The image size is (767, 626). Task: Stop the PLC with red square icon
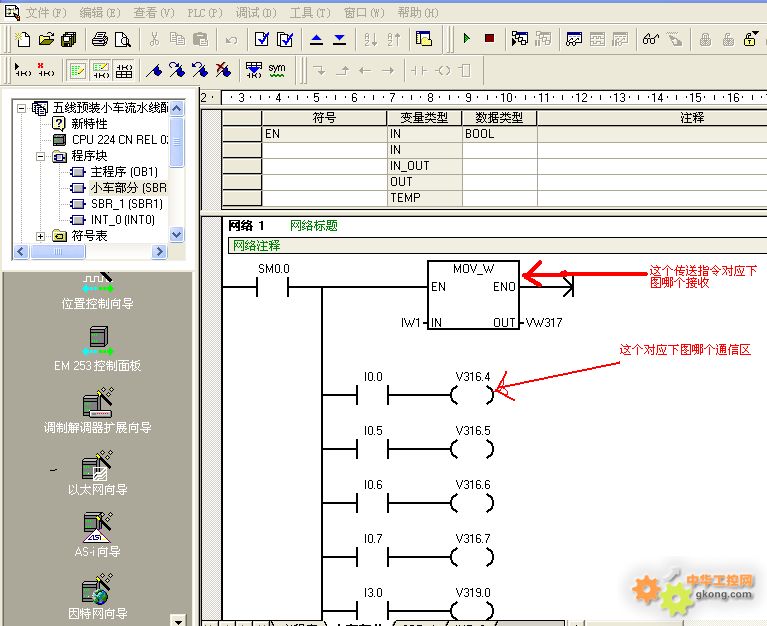(x=489, y=38)
